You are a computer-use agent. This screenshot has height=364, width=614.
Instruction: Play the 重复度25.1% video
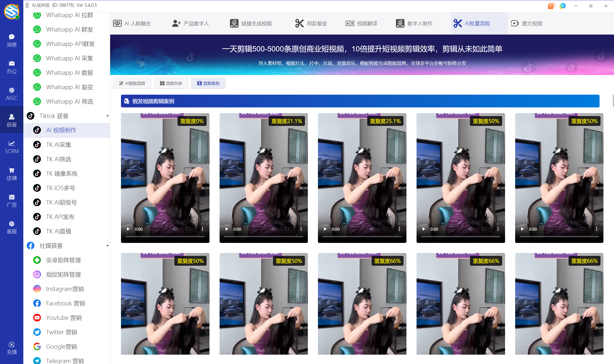[x=325, y=229]
